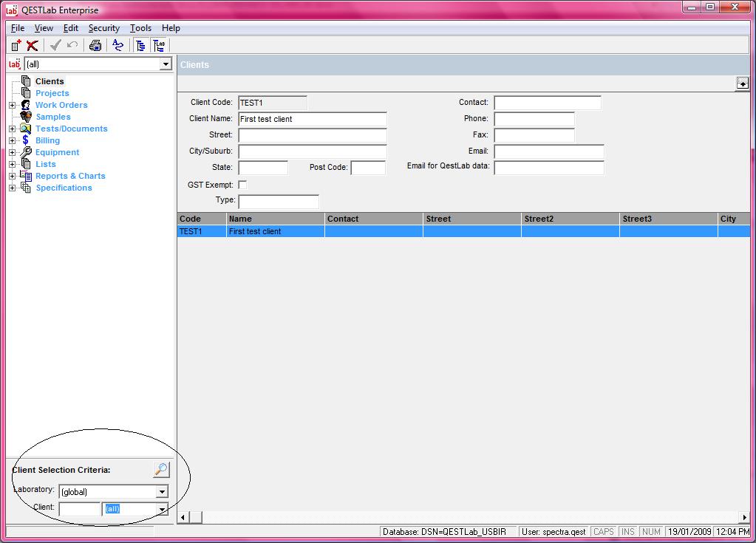This screenshot has height=543, width=756.
Task: Click the red X delete icon
Action: (33, 46)
